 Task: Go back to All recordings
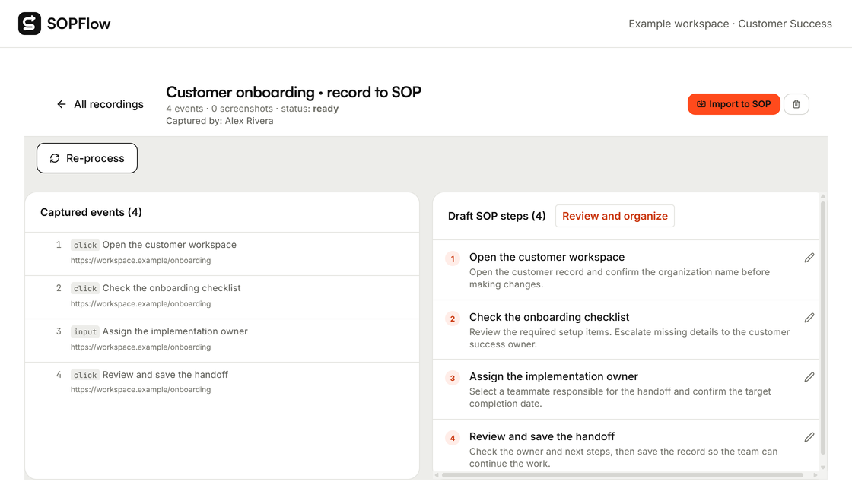[x=100, y=104]
